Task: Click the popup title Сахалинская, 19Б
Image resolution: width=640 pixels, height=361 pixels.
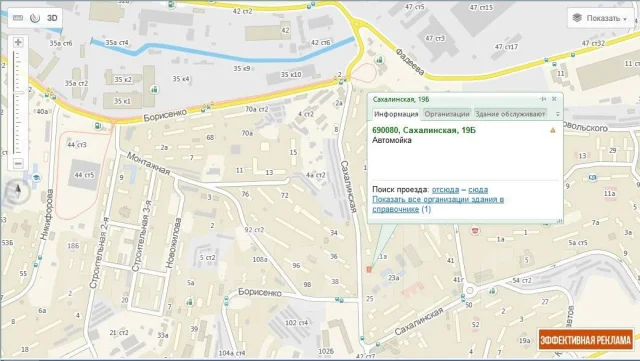Action: point(401,99)
